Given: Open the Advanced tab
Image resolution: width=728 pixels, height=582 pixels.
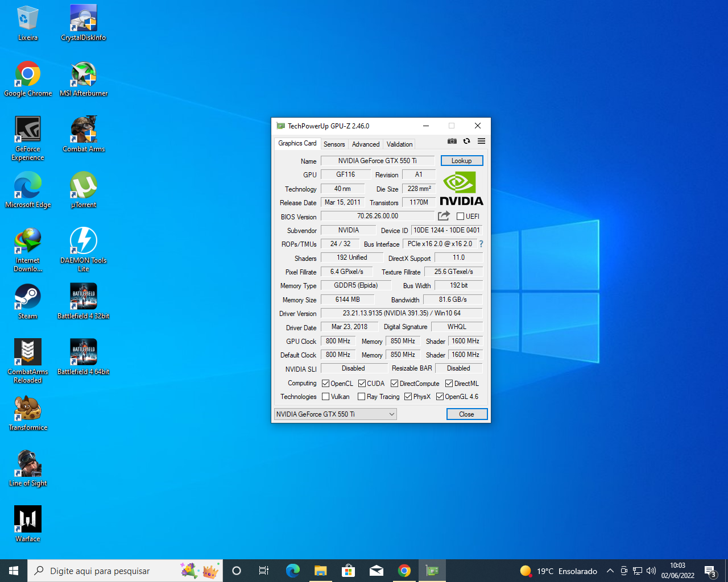Looking at the screenshot, I should 366,144.
